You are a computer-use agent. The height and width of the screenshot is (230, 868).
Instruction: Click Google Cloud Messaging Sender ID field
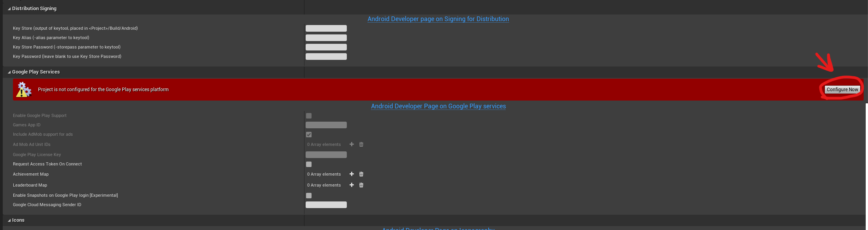pos(326,205)
